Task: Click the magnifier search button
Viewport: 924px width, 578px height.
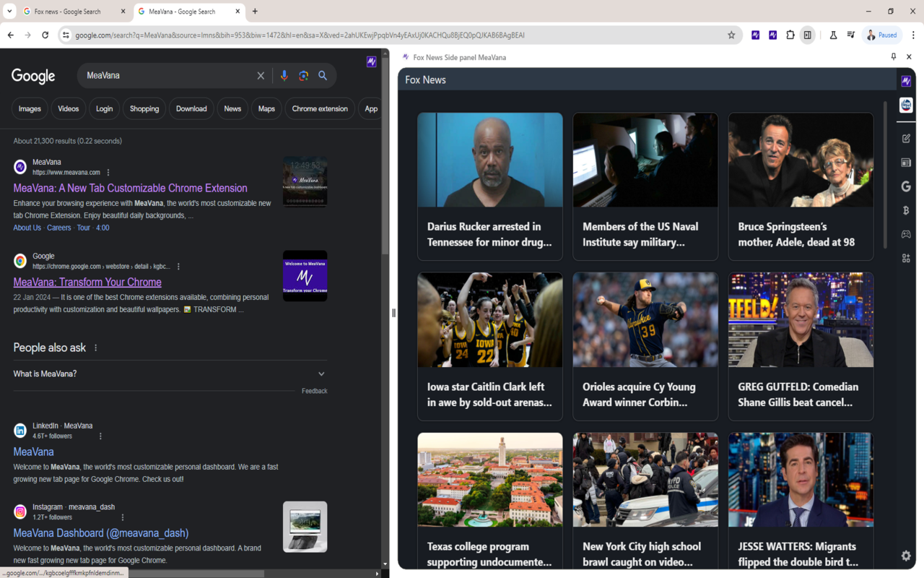Action: 323,75
